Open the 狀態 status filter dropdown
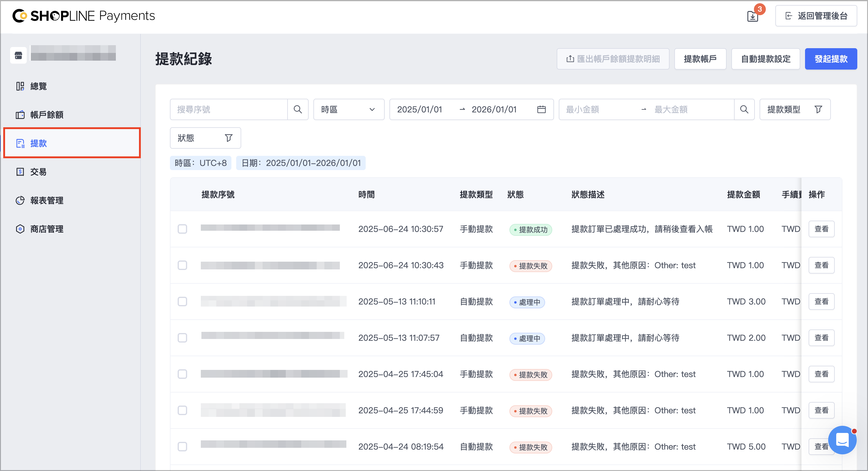Screen dimensions: 868x471 205,138
